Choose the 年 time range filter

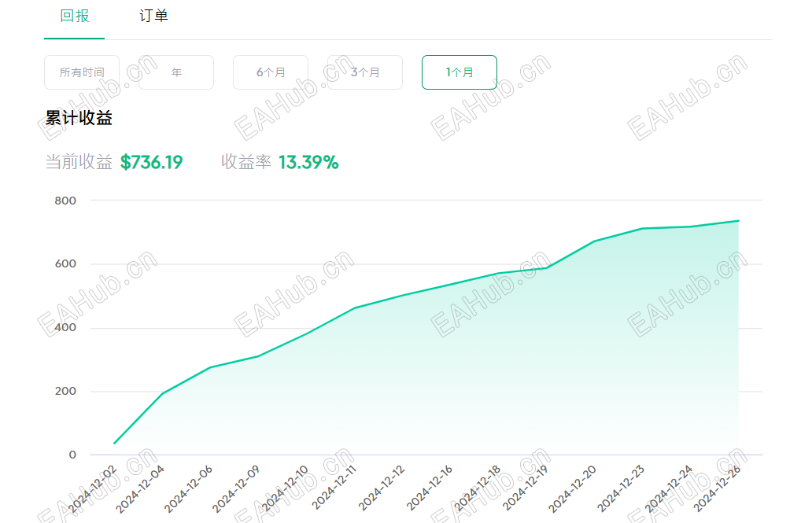(x=176, y=72)
